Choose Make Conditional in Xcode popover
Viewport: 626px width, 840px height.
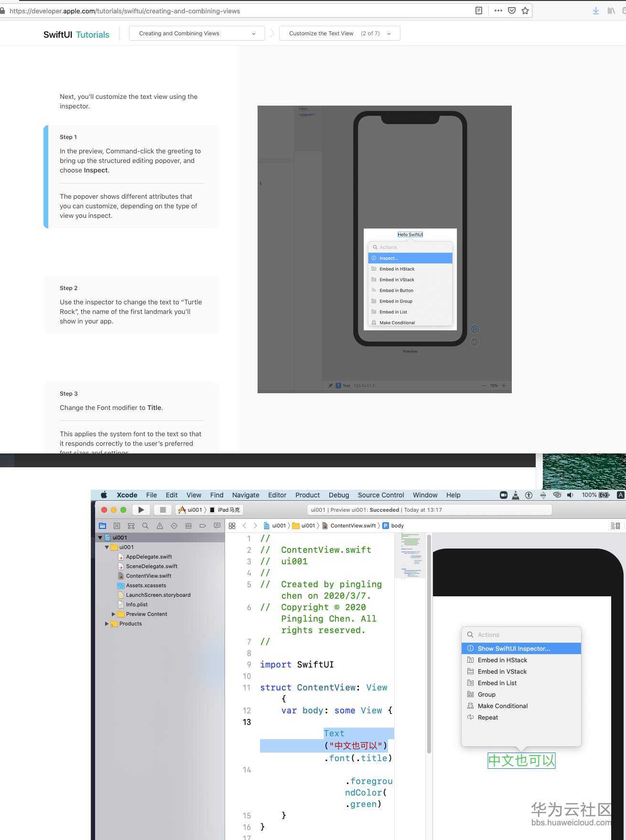521,706
